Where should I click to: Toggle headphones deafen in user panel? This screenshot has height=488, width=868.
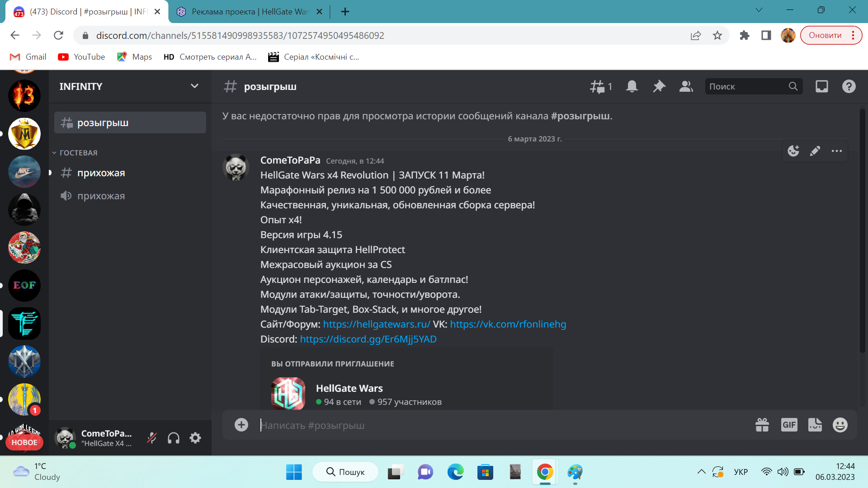174,438
